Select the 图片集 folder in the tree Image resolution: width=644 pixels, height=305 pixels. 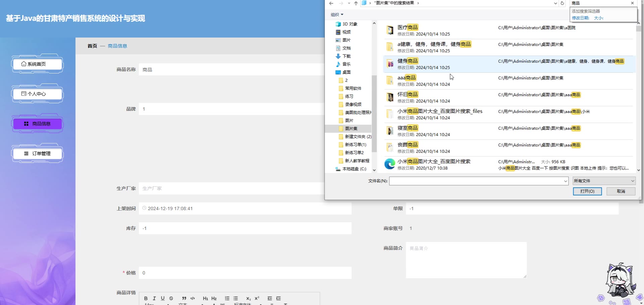[x=351, y=129]
